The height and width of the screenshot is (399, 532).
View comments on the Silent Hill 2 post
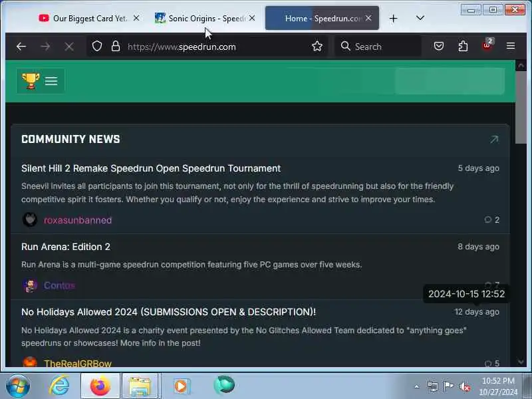click(492, 220)
